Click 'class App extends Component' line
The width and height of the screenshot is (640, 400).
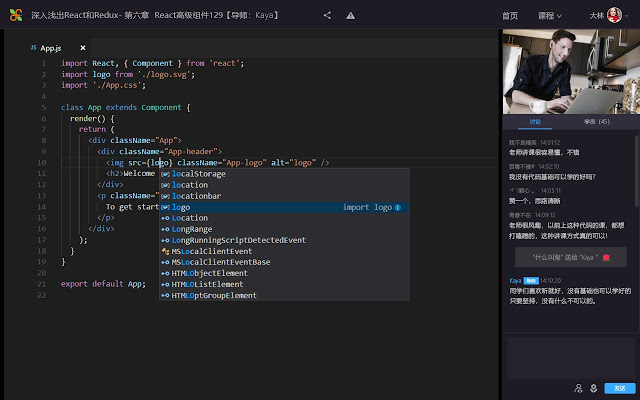126,108
